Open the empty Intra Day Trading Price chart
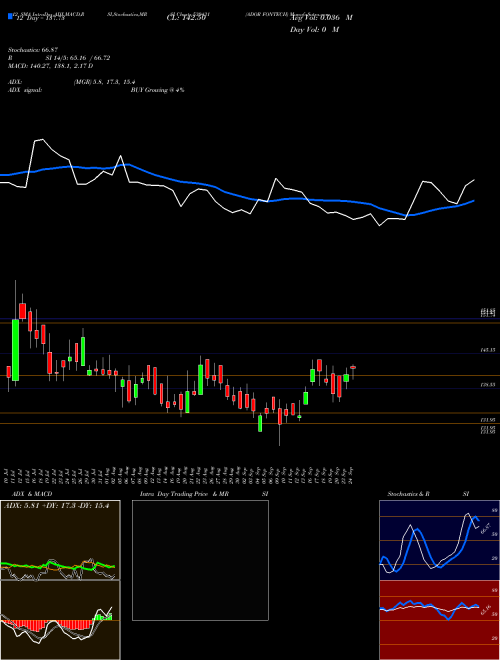500x660 pixels. point(200,560)
